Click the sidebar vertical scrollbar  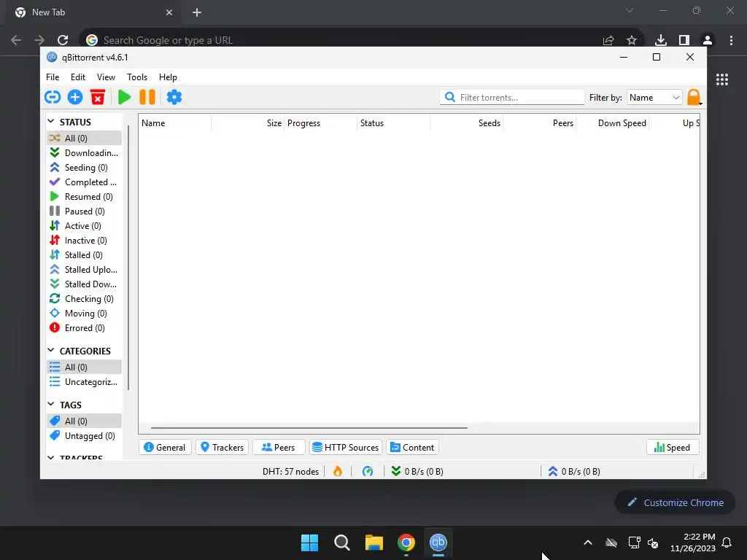point(128,257)
